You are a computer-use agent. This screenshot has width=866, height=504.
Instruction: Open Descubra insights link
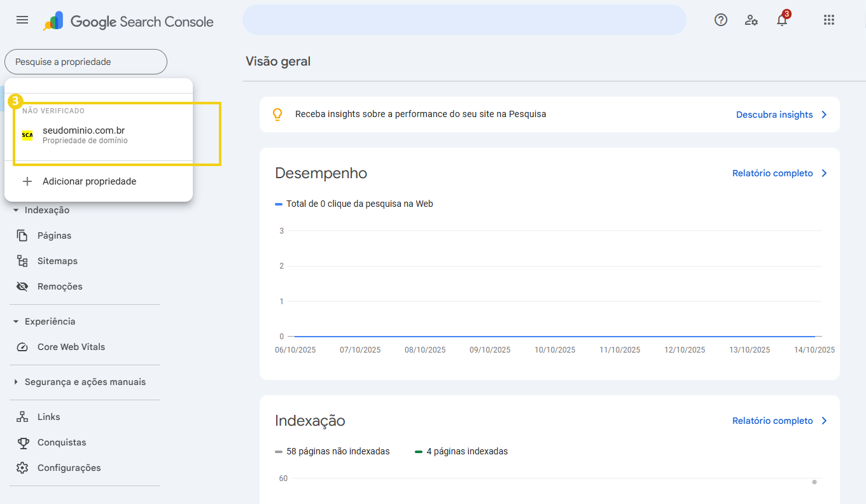(x=776, y=115)
